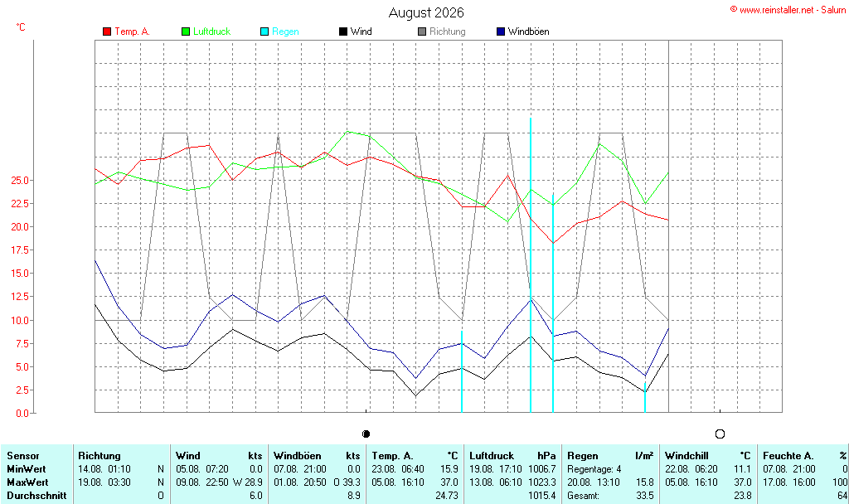Click the O 39.3 Windböen maximum value
The width and height of the screenshot is (849, 504).
point(347,482)
